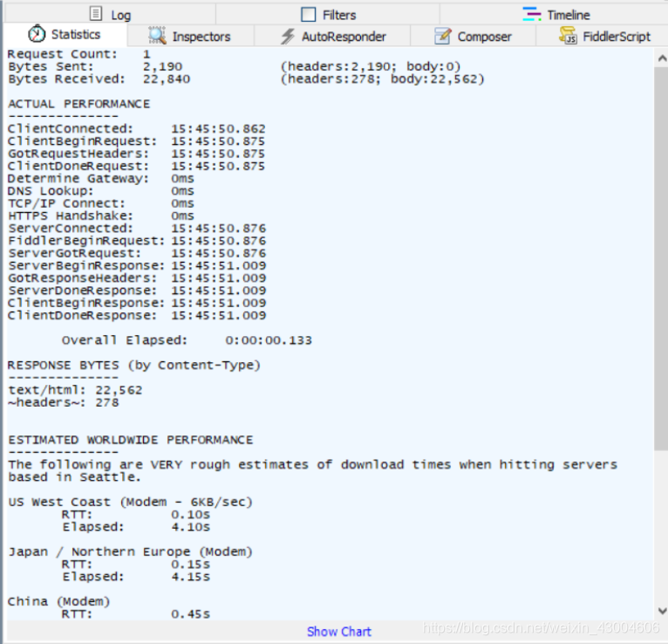Viewport: 668px width, 644px height.
Task: Click the Request Count value line
Action: point(79,54)
